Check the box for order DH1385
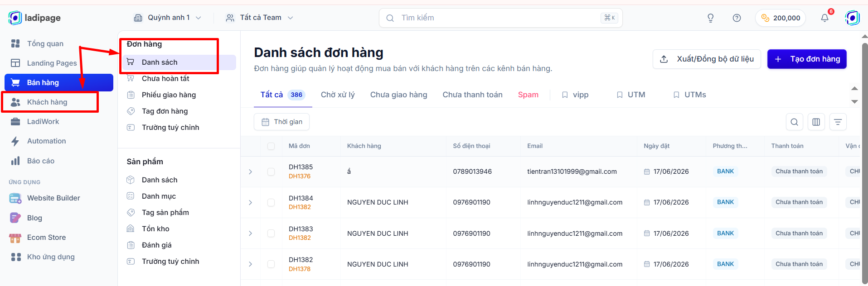 pyautogui.click(x=271, y=172)
